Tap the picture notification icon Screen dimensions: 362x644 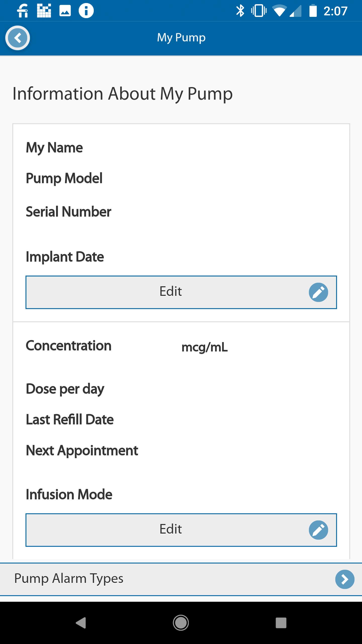[65, 11]
